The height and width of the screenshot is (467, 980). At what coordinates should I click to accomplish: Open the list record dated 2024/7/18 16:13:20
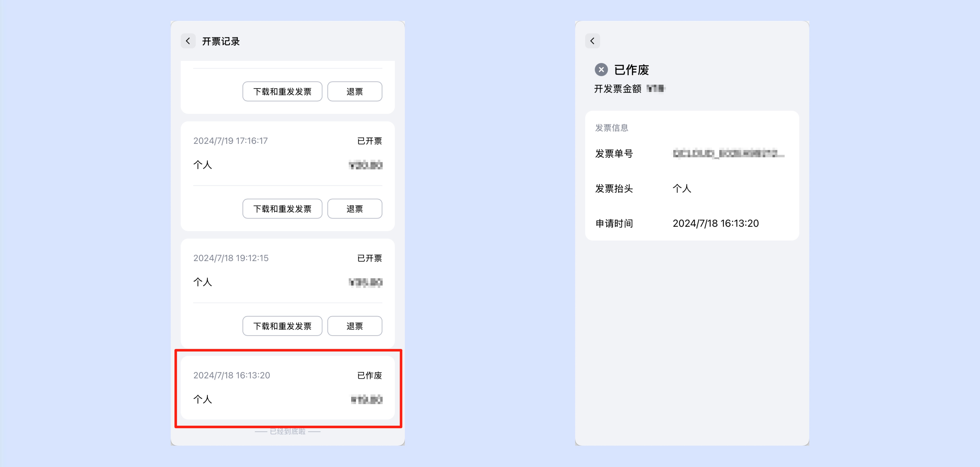[288, 388]
